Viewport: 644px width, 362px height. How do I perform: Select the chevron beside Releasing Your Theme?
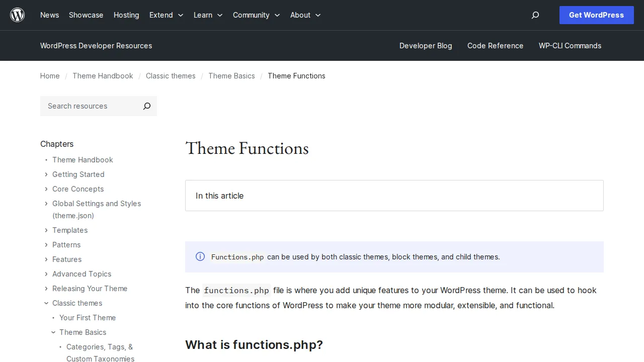coord(46,289)
